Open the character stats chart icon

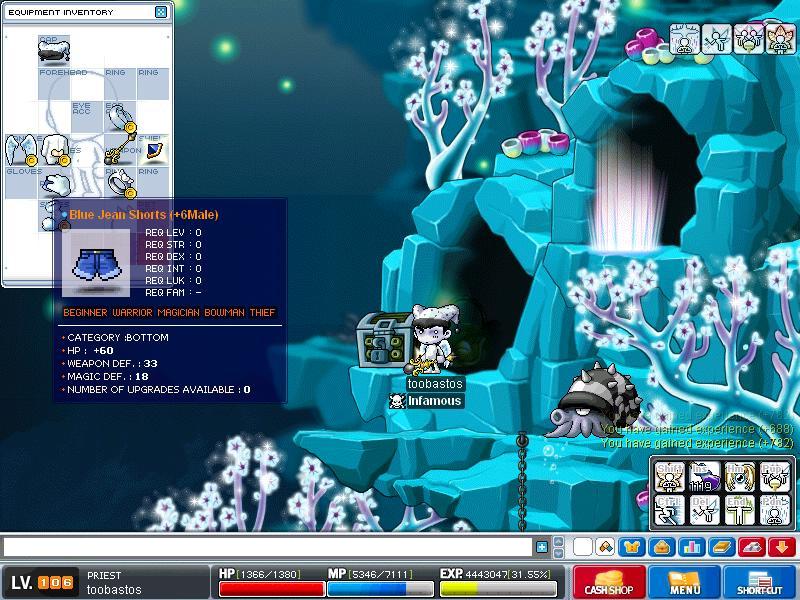tap(692, 547)
